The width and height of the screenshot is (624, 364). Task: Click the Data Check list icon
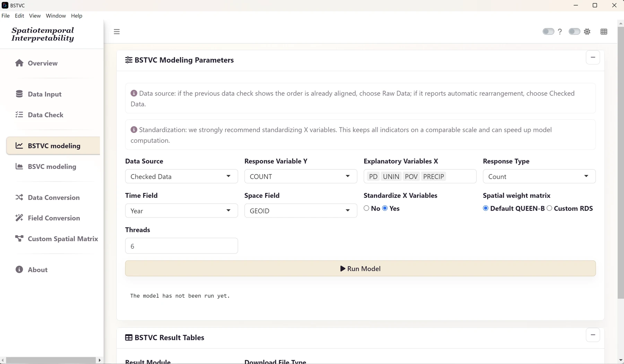[19, 115]
